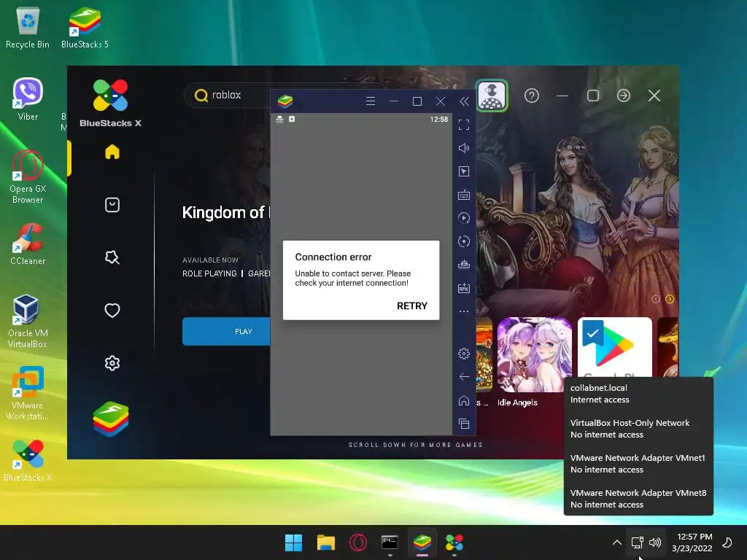Open the Opera GX Browser desktop shortcut
This screenshot has height=560, width=747.
click(x=28, y=177)
